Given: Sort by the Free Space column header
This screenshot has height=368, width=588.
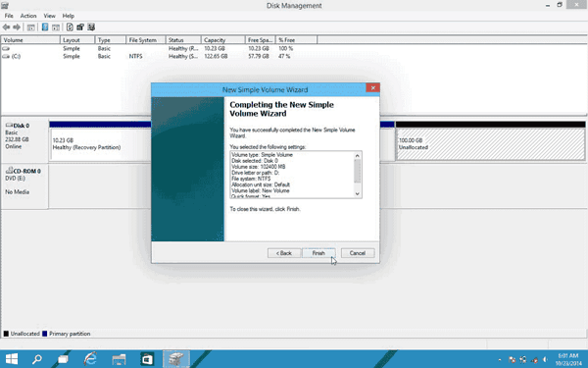Looking at the screenshot, I should [x=261, y=40].
